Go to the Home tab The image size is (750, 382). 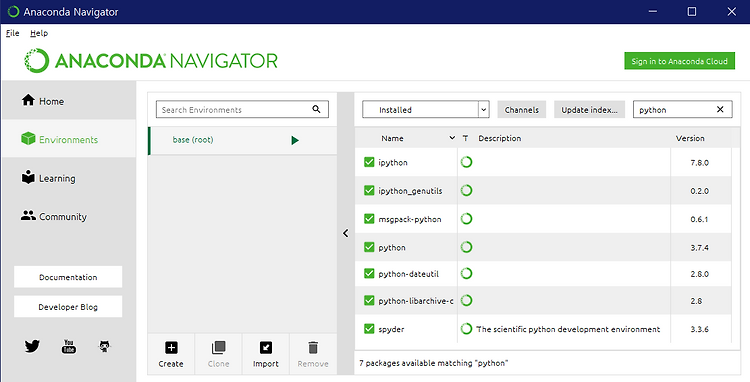68,101
